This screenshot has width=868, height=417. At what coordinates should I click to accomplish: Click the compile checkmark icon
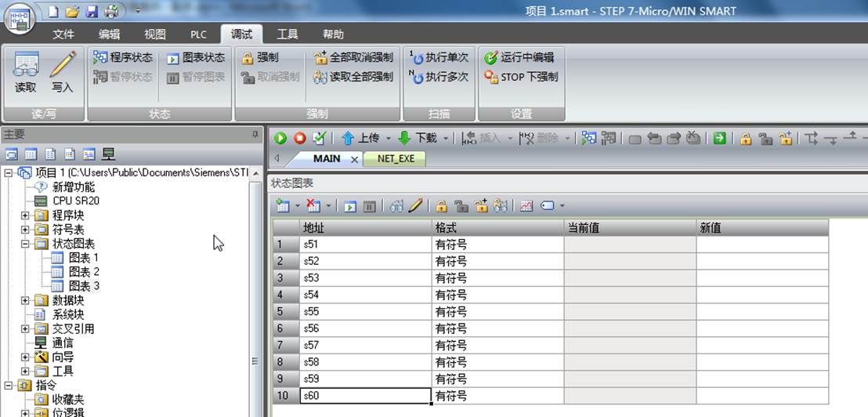click(x=320, y=138)
